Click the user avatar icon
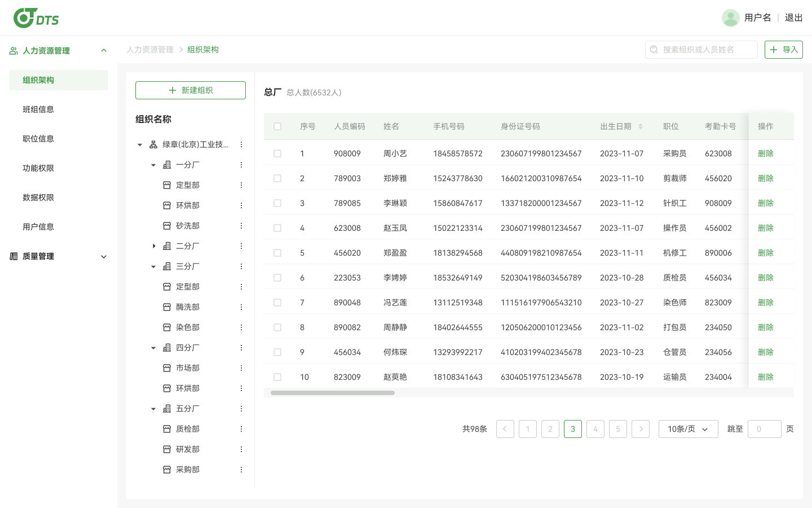 pyautogui.click(x=730, y=18)
